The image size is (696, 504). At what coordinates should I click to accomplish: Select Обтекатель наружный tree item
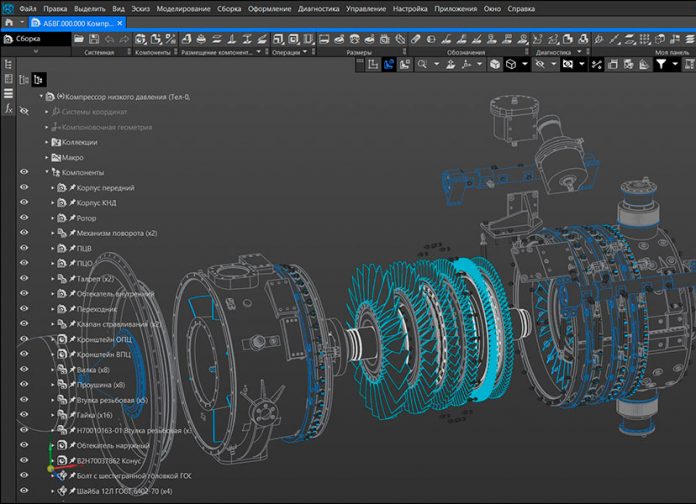pos(113,445)
